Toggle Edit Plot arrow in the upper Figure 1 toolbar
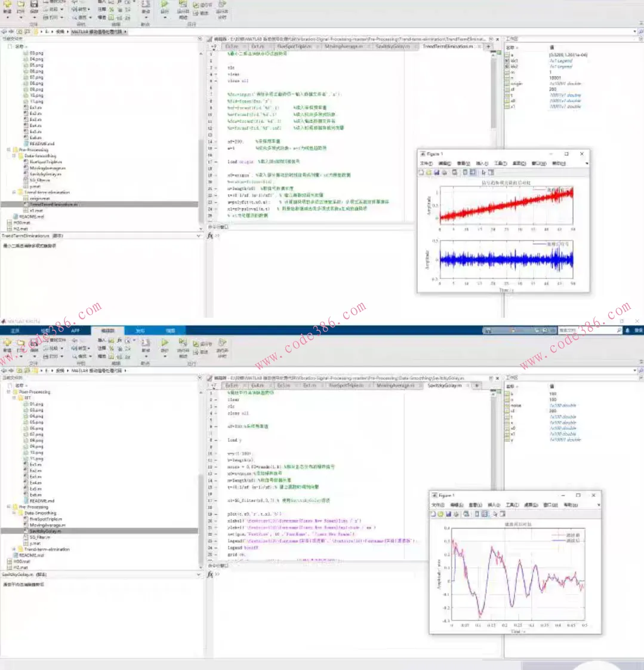The image size is (644, 670). click(483, 173)
